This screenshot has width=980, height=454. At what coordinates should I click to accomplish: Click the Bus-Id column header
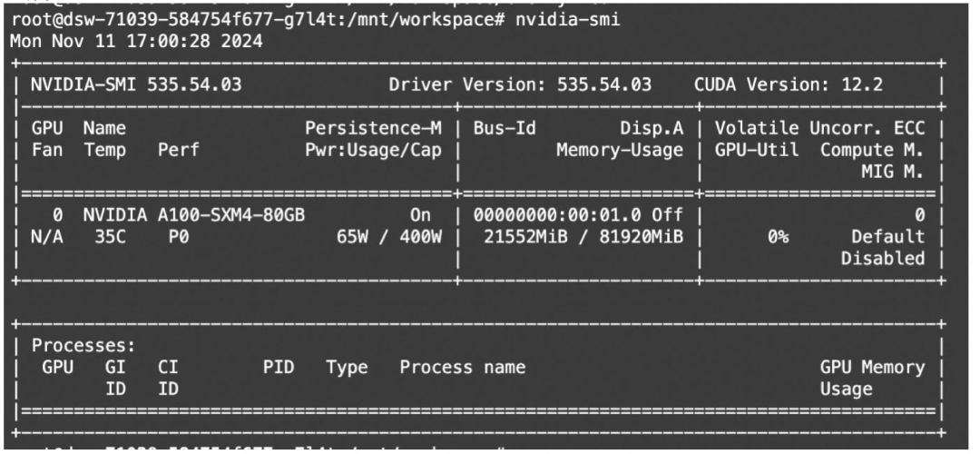505,129
